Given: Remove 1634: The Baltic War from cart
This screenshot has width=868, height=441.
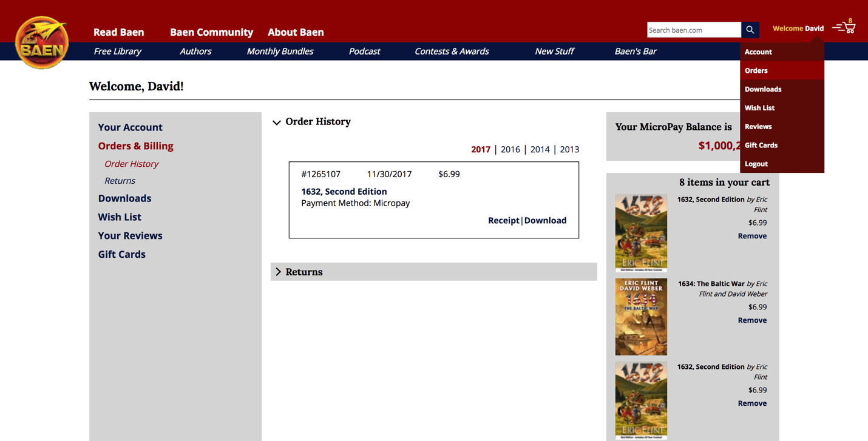Looking at the screenshot, I should 752,320.
